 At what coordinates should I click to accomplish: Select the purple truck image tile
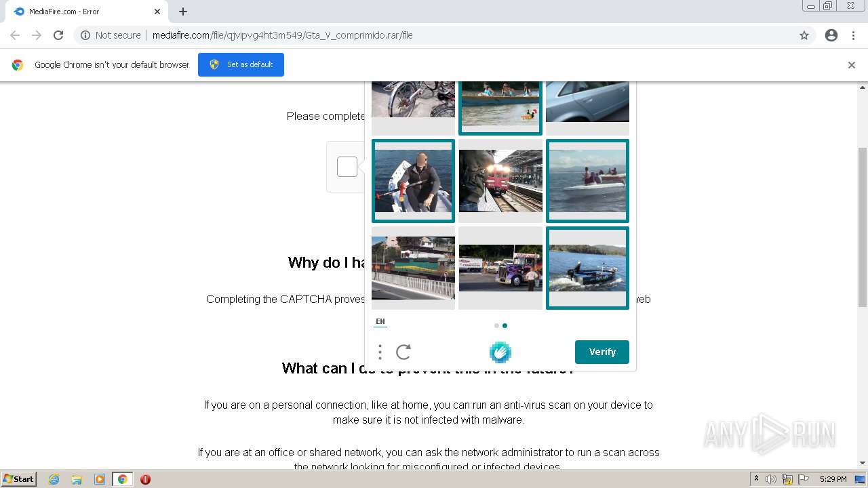click(500, 268)
